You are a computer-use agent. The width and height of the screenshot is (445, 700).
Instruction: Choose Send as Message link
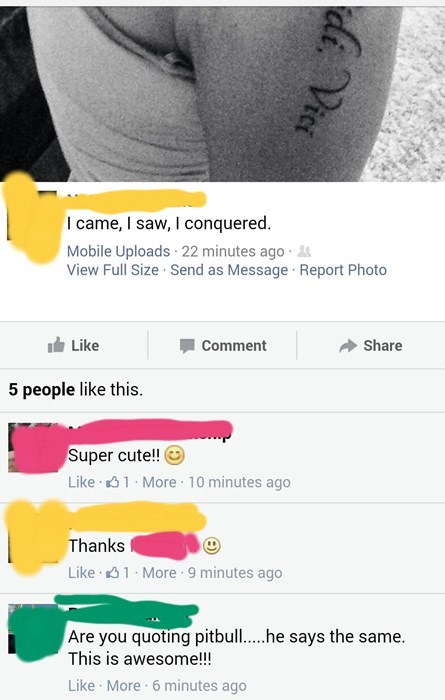[229, 270]
